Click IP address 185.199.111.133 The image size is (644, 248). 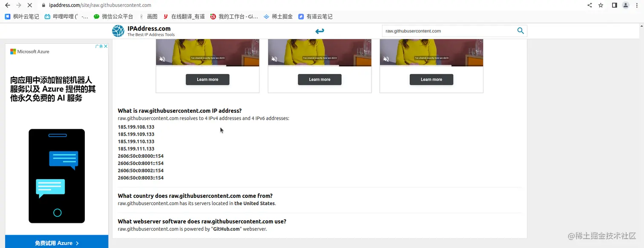(136, 149)
